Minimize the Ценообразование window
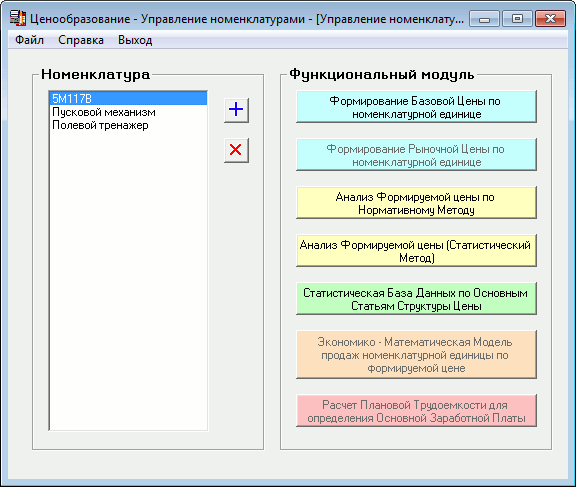The image size is (577, 487). (x=484, y=18)
